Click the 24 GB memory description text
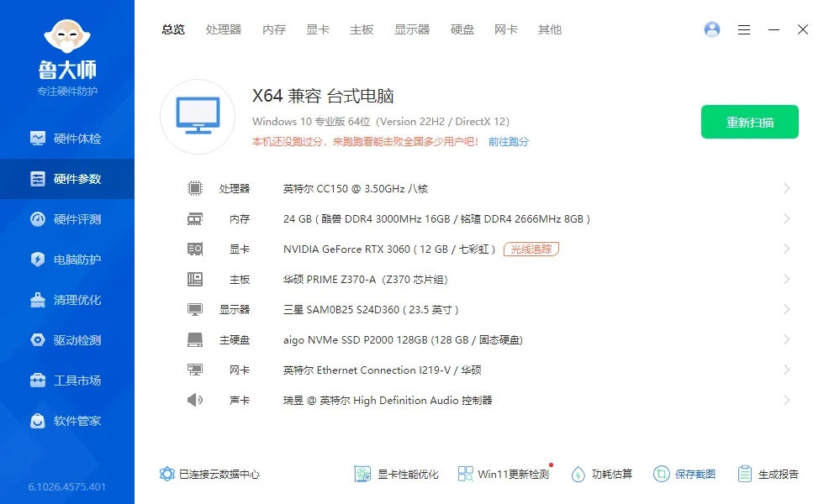The height and width of the screenshot is (504, 824). (x=436, y=219)
